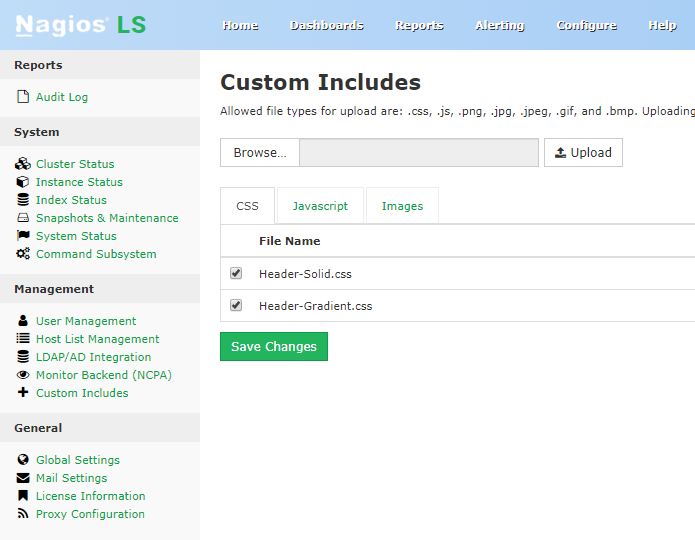Click the Cluster Status cubes icon

[23, 164]
